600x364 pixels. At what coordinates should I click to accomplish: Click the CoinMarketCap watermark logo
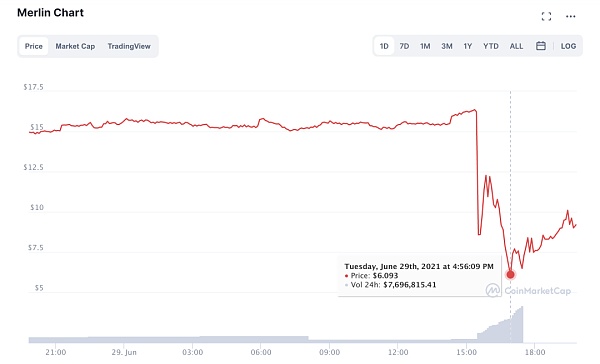[528, 290]
